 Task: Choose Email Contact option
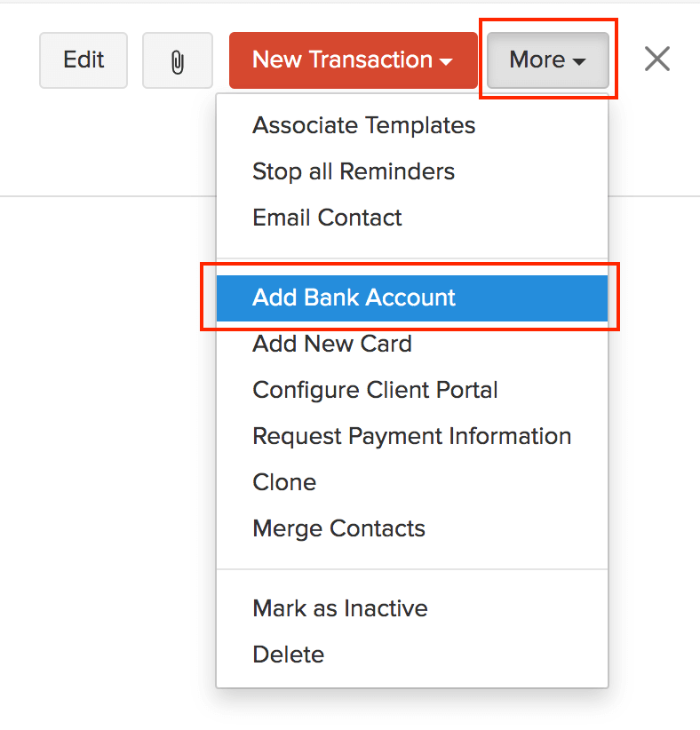pos(327,218)
